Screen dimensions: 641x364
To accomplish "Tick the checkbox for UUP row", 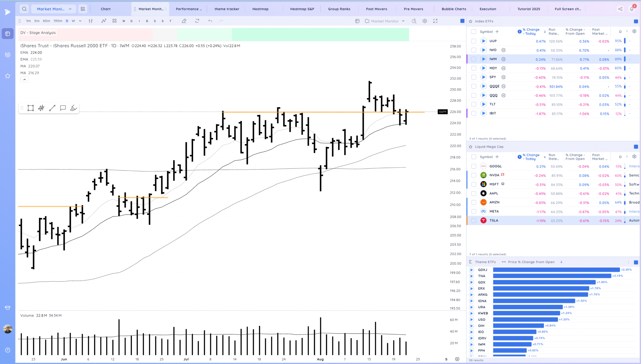I will pyautogui.click(x=473, y=41).
